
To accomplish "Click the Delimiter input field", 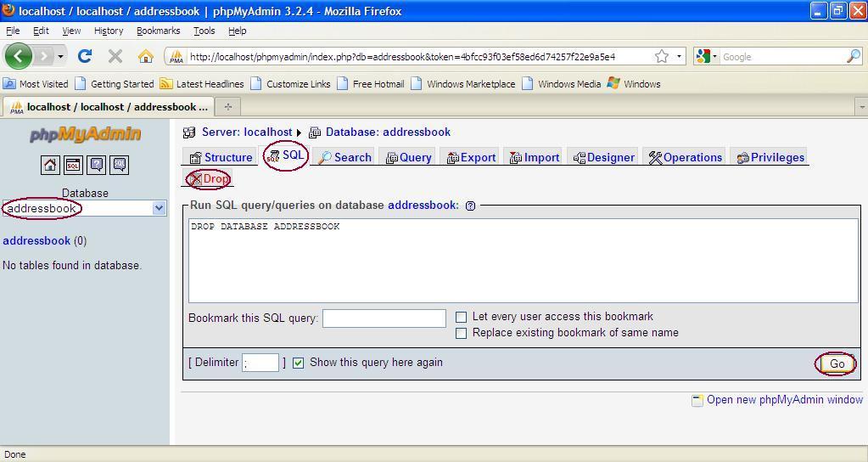I will pyautogui.click(x=260, y=363).
